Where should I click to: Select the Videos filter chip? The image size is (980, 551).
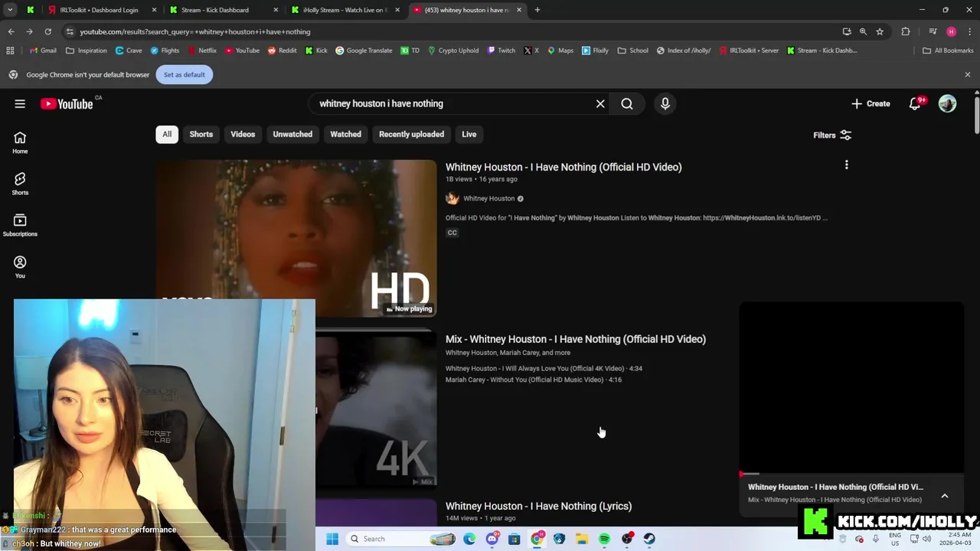pos(243,135)
